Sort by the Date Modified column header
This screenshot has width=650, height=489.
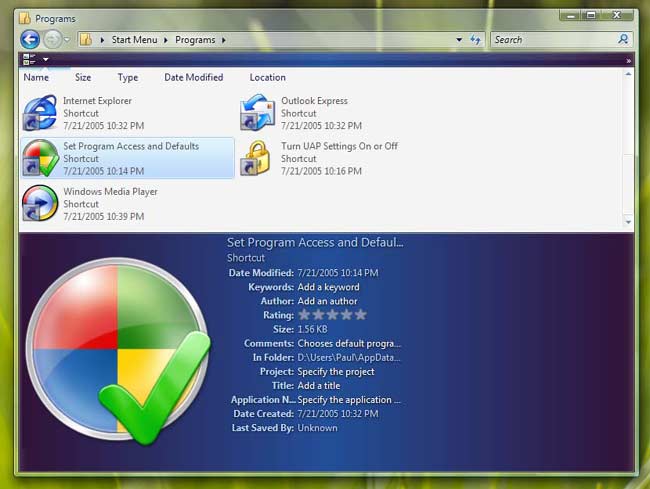[x=193, y=77]
